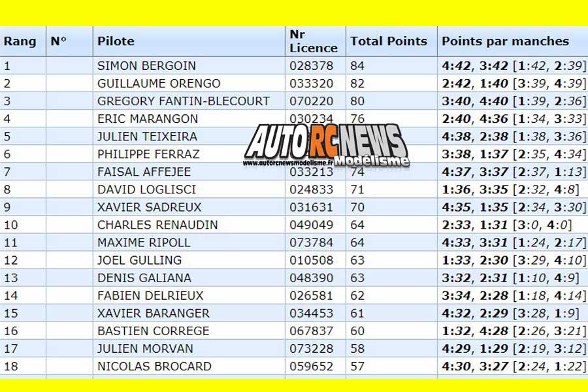Select pilot CHARLES RENAUDIN
Viewport: 588px width, 392px height.
(157, 225)
